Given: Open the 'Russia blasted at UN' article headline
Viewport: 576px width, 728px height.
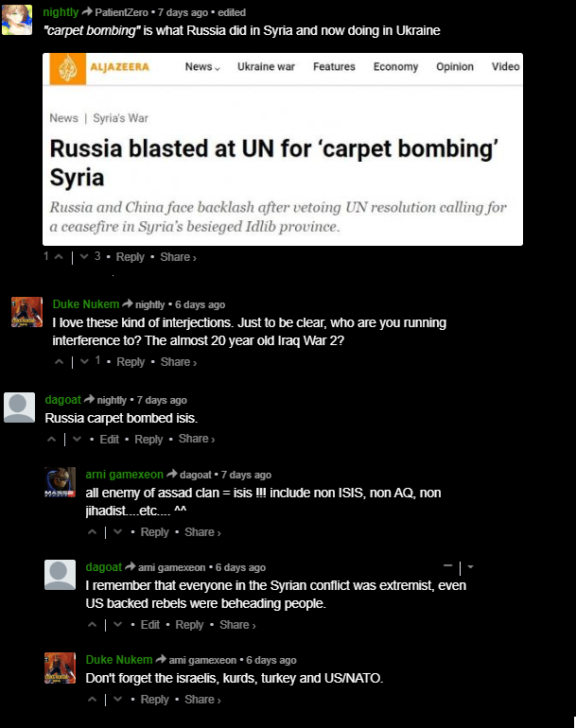Looking at the screenshot, I should (274, 163).
